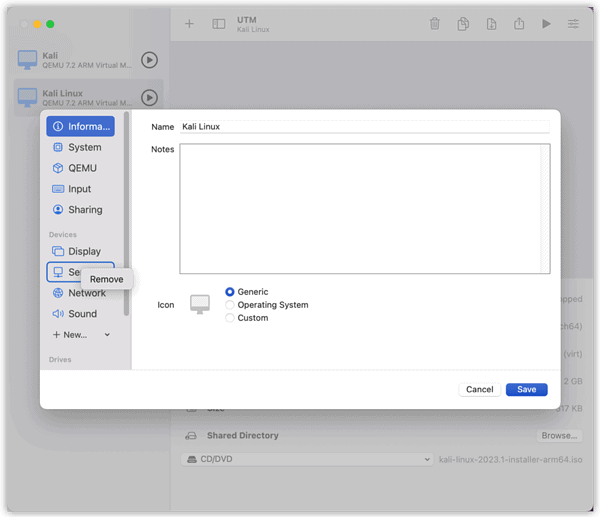Toggle the sidebar icon in toolbar
600x517 pixels.
coord(219,23)
